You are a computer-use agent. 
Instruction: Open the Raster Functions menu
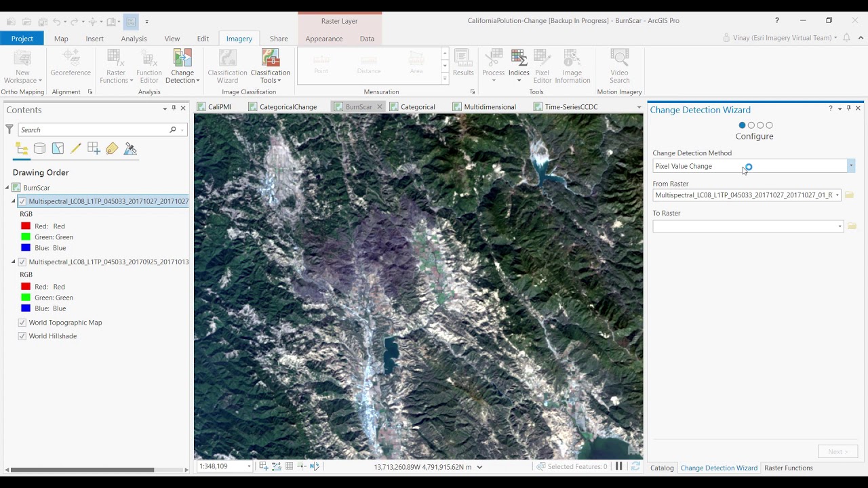(116, 66)
